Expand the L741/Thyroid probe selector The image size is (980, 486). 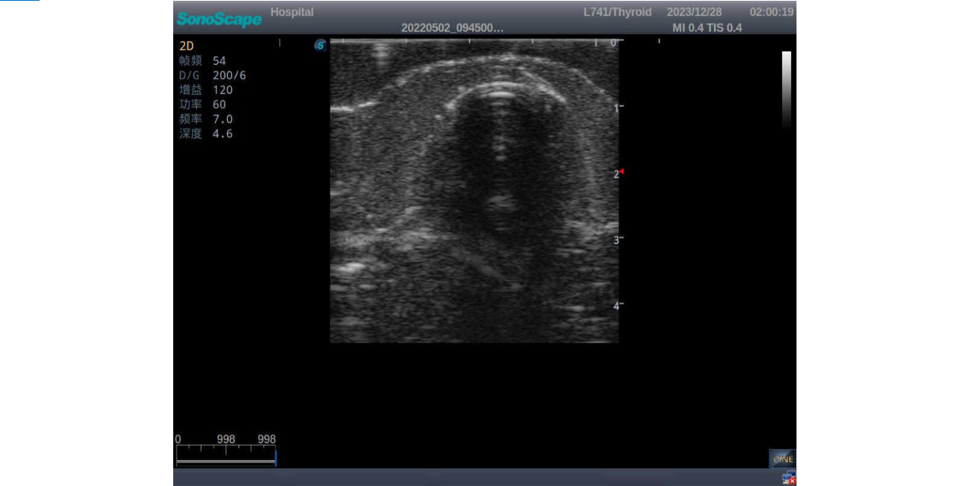(618, 12)
